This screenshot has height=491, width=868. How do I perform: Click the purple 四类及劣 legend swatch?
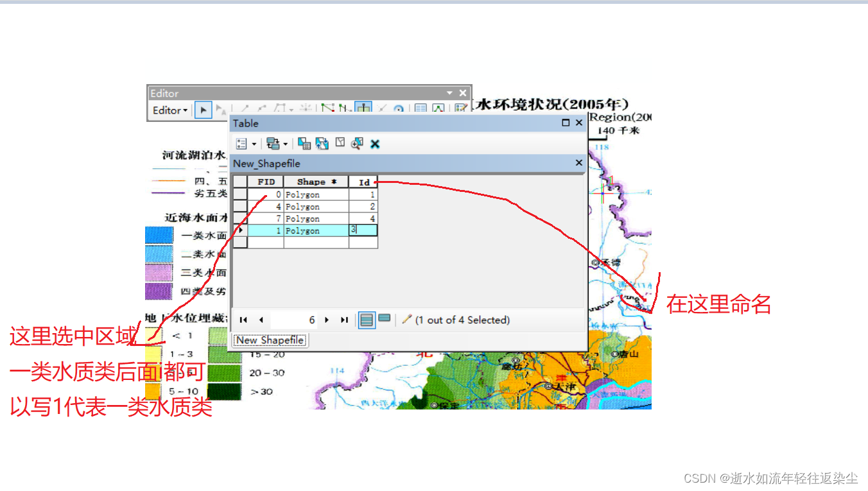(x=159, y=291)
